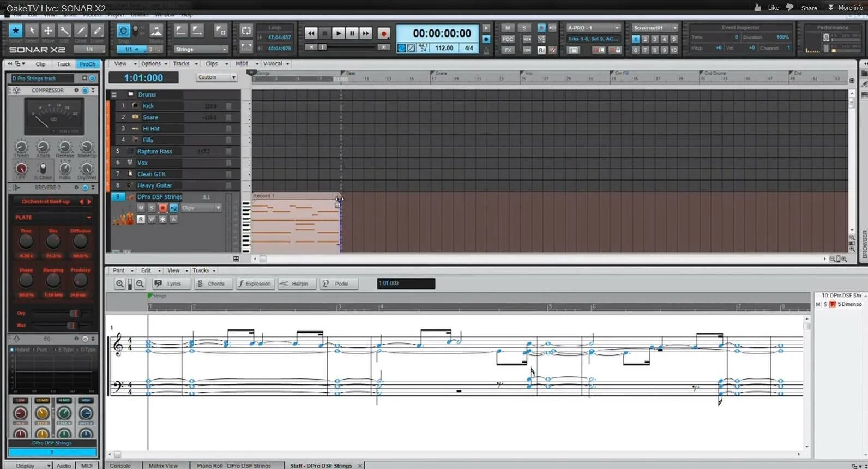
Task: Click the Loop icon in Loop module
Action: (246, 31)
